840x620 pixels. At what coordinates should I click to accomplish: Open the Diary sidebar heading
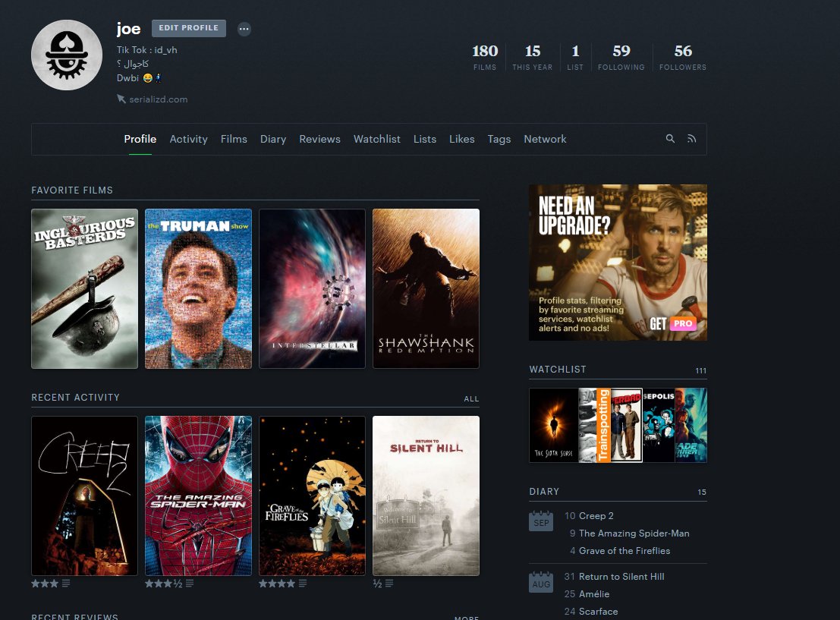[x=544, y=492]
